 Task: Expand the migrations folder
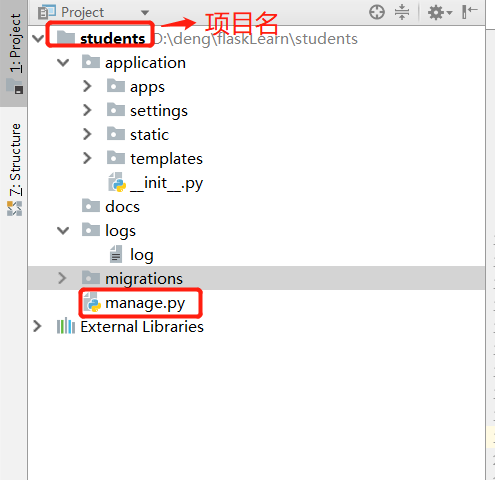pos(62,278)
